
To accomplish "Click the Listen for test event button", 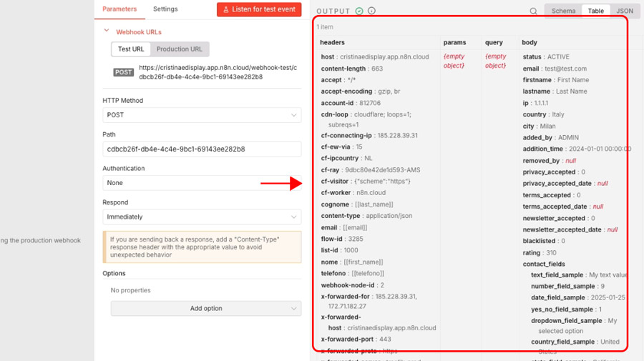I will 259,9.
